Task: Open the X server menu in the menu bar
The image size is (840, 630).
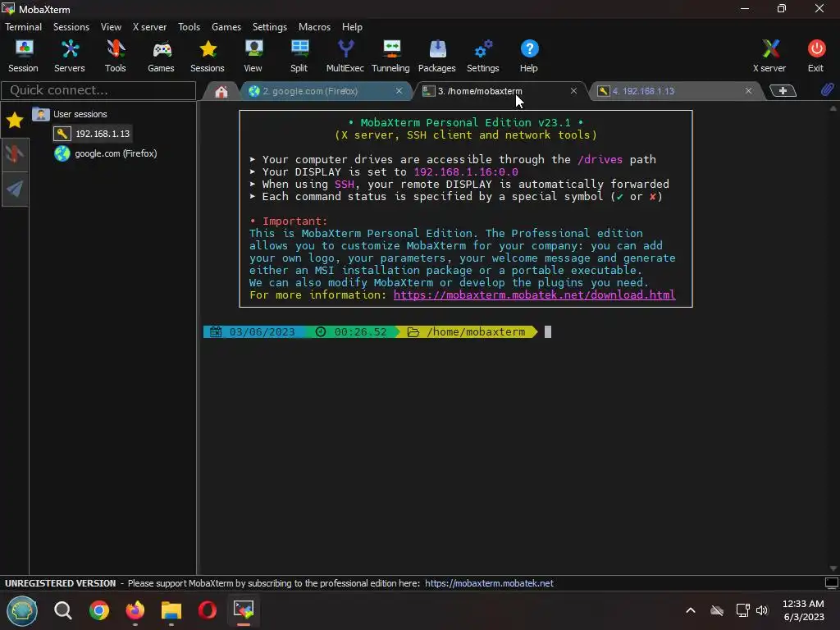Action: coord(149,27)
